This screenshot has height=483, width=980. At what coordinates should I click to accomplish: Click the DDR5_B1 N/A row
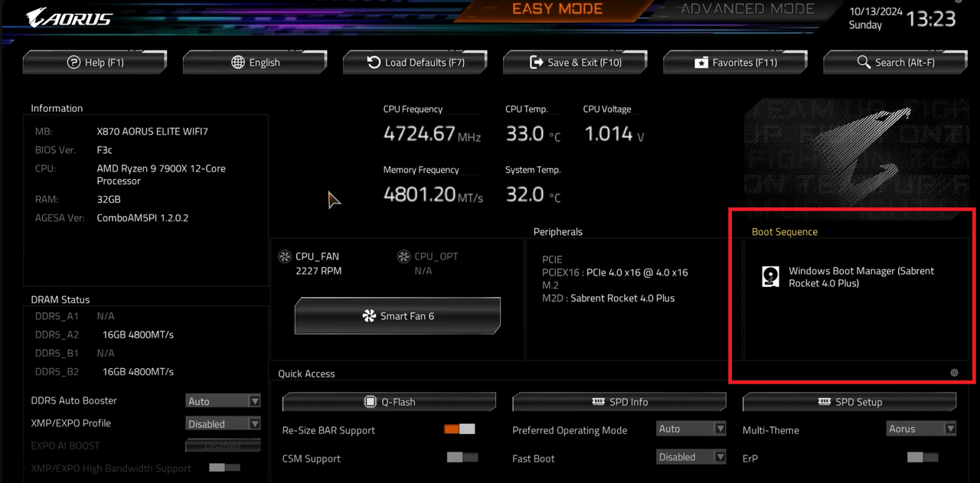point(75,353)
